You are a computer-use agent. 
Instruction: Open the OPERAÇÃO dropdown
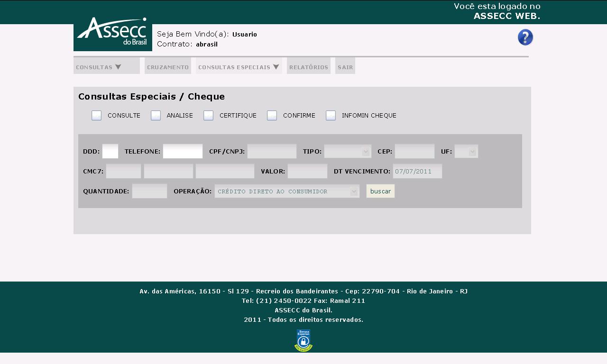[x=287, y=191]
